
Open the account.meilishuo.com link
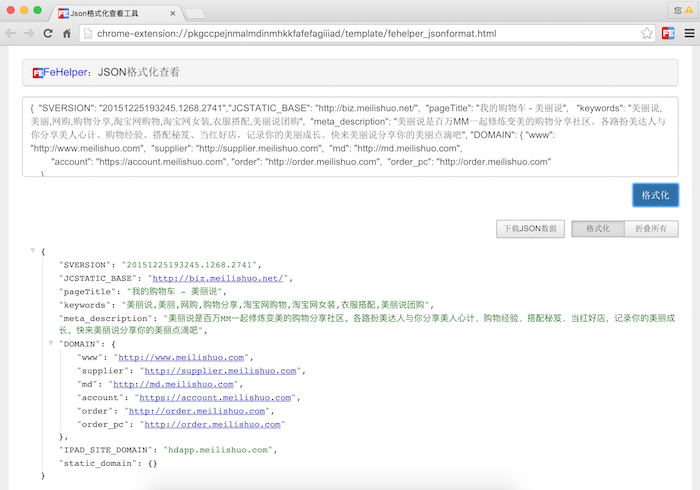pyautogui.click(x=215, y=398)
